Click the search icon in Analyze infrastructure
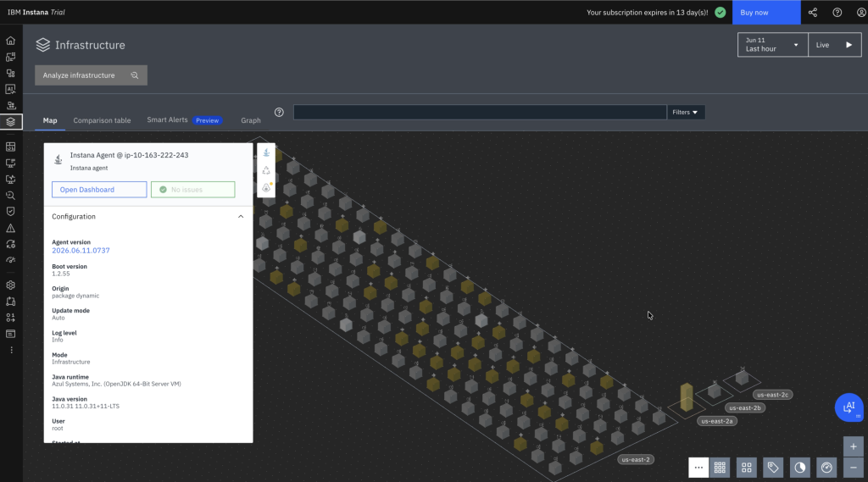The image size is (868, 482). (135, 75)
